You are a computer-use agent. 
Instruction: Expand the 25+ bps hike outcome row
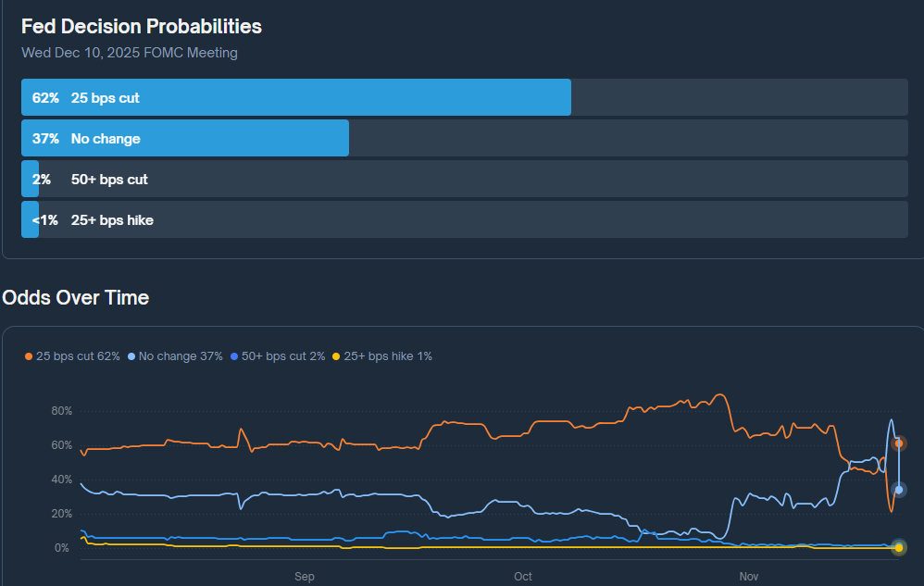tap(463, 219)
